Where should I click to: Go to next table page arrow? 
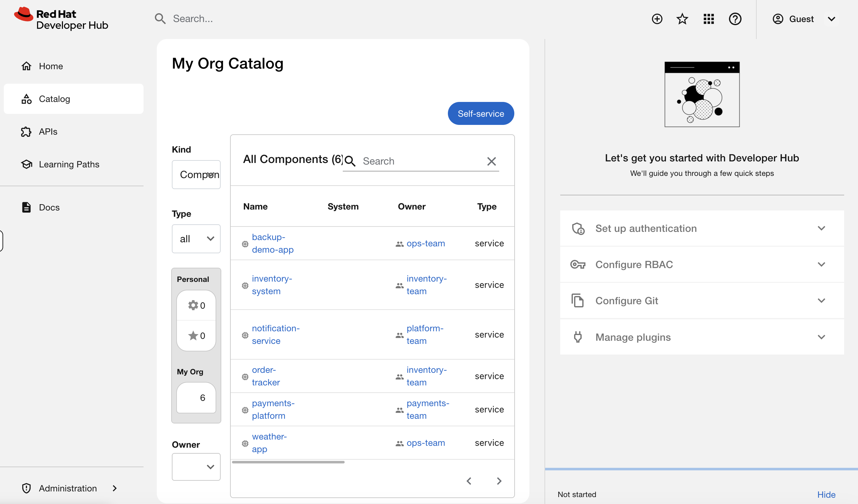coord(499,481)
